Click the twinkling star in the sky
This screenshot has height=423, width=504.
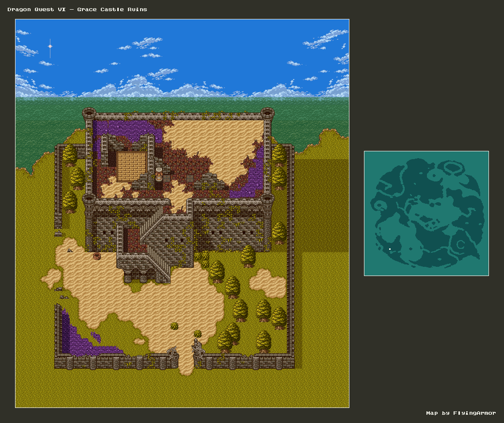click(50, 47)
